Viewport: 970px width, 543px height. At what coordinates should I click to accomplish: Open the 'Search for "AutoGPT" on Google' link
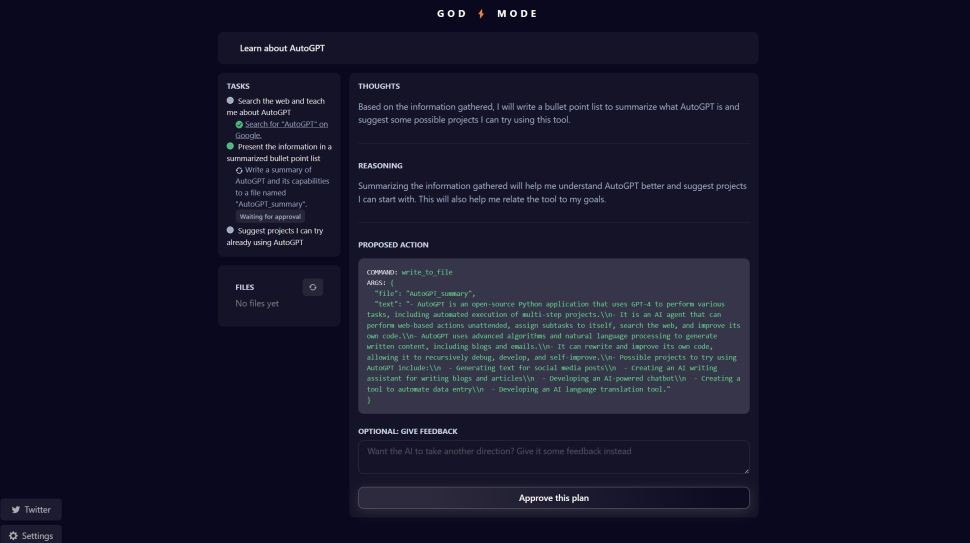285,124
